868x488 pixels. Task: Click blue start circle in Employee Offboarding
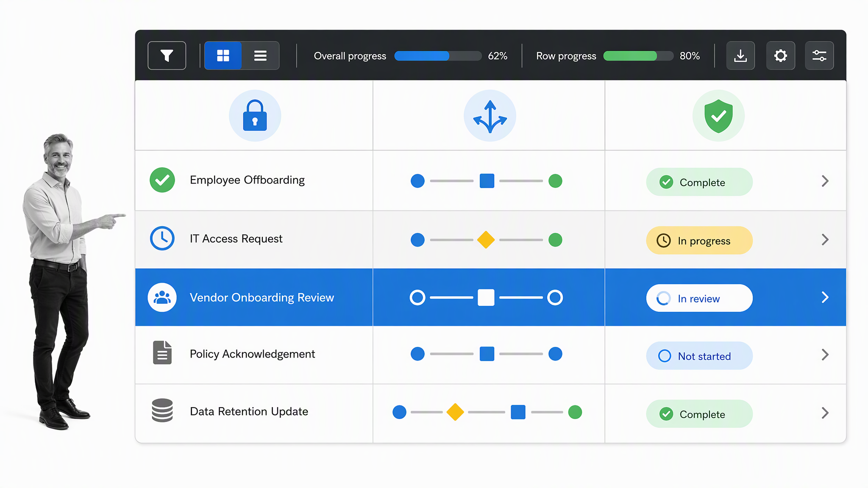417,181
